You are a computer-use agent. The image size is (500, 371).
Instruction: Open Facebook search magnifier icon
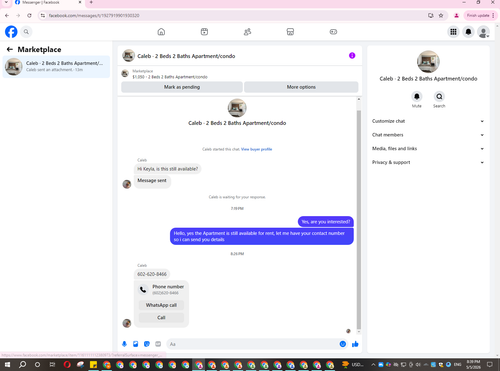[x=26, y=32]
